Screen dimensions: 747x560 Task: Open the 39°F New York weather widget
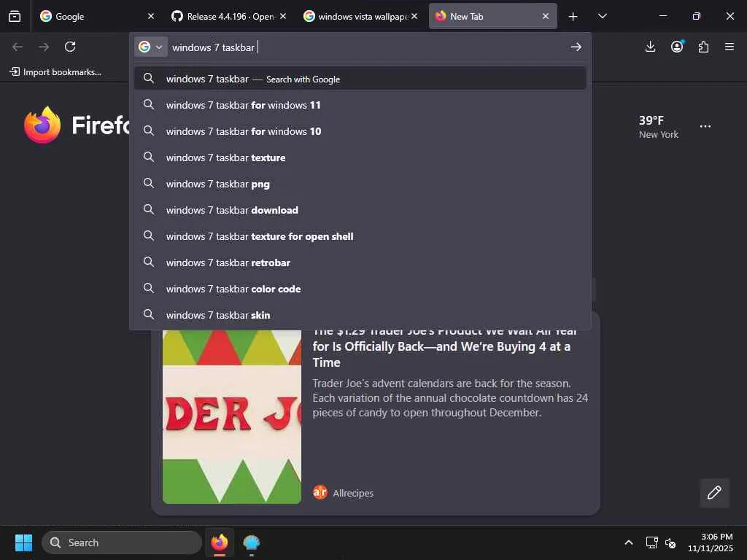point(659,127)
